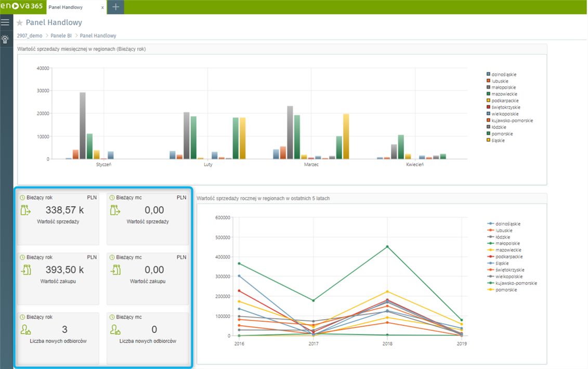Toggle małopolskie line in yearly chart legend

(x=508, y=243)
